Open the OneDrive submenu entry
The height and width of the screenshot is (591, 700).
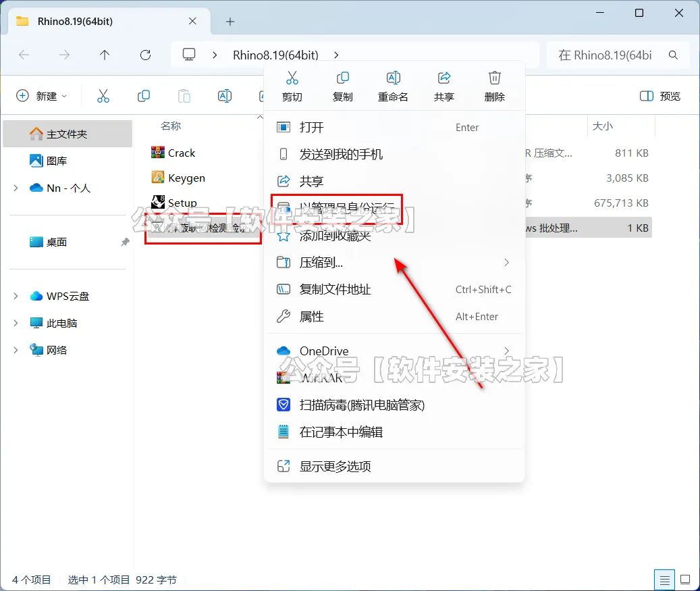[x=394, y=351]
